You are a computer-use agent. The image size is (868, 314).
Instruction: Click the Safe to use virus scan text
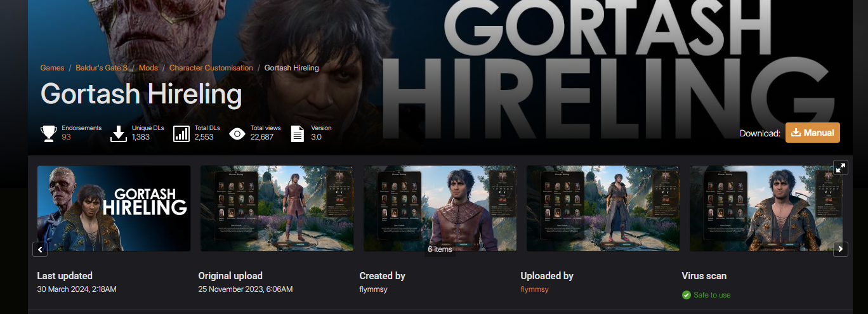tap(712, 295)
